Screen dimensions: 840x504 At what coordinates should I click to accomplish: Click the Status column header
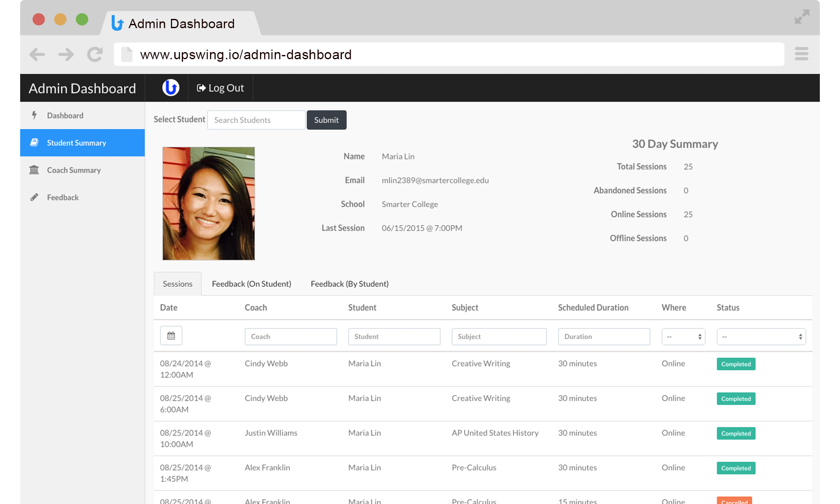728,307
